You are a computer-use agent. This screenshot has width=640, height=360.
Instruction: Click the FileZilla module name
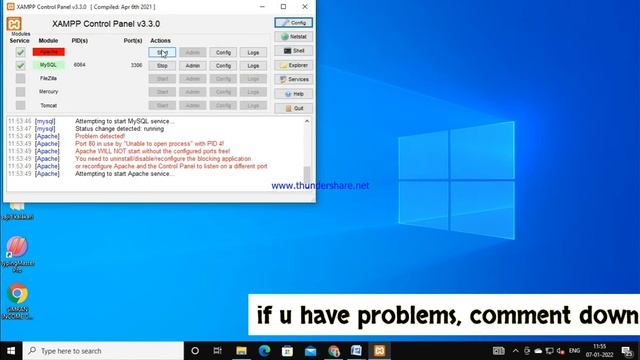(x=49, y=78)
